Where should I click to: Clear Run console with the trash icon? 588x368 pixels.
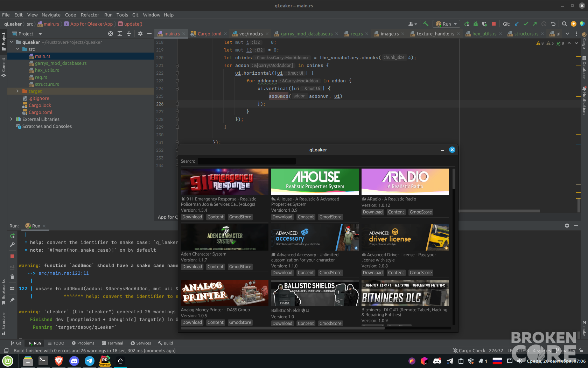pyautogui.click(x=12, y=277)
